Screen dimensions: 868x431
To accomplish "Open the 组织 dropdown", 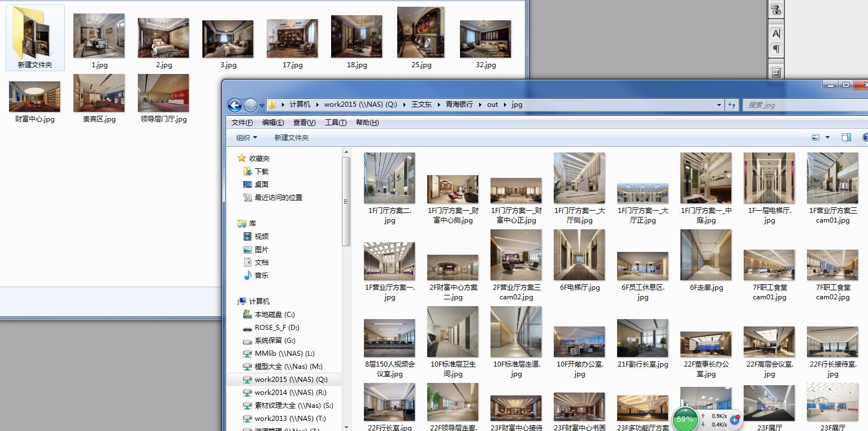I will [246, 137].
